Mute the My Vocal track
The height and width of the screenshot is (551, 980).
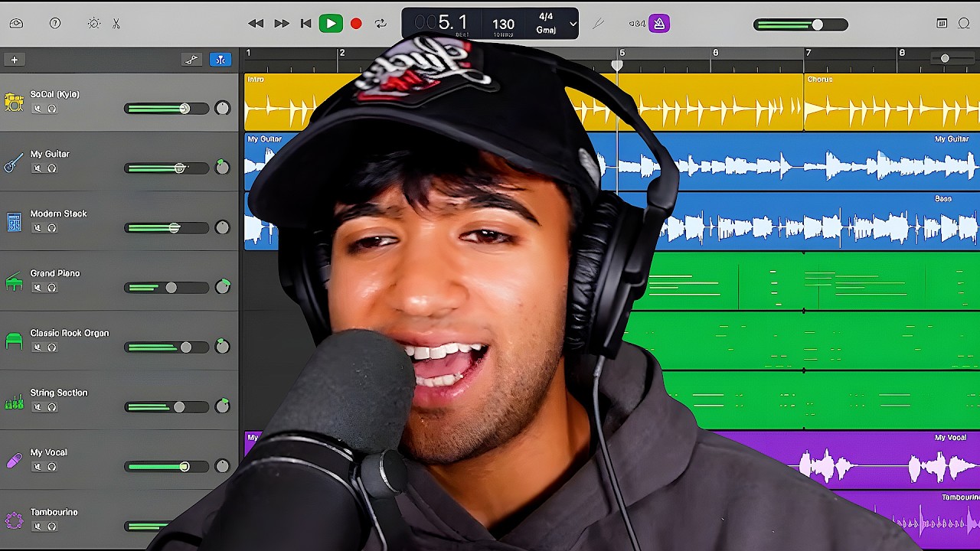37,467
